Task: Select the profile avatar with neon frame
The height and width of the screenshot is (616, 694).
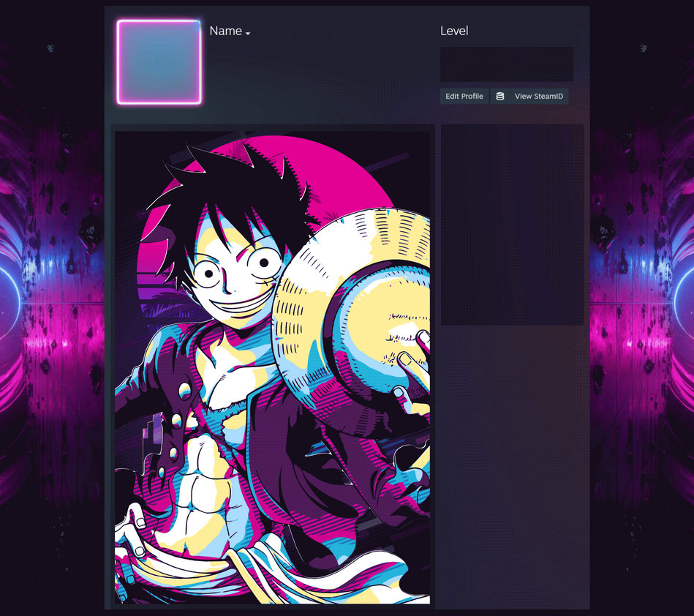Action: point(159,62)
